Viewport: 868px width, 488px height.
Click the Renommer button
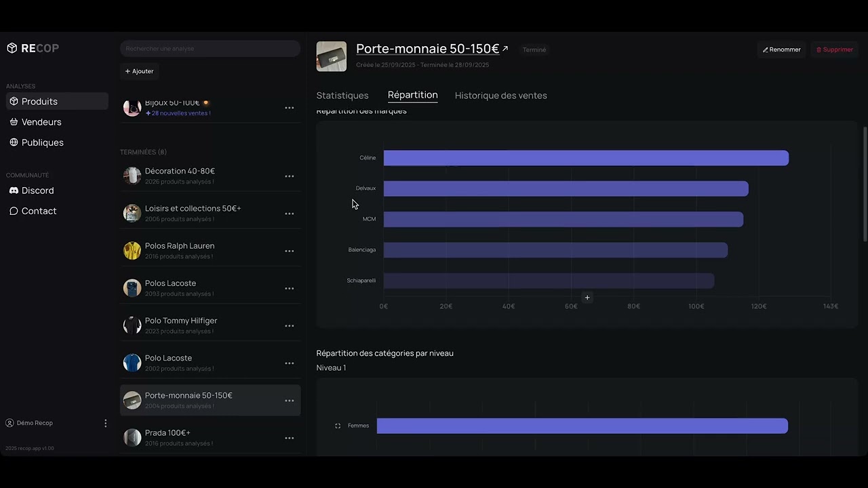pyautogui.click(x=781, y=49)
